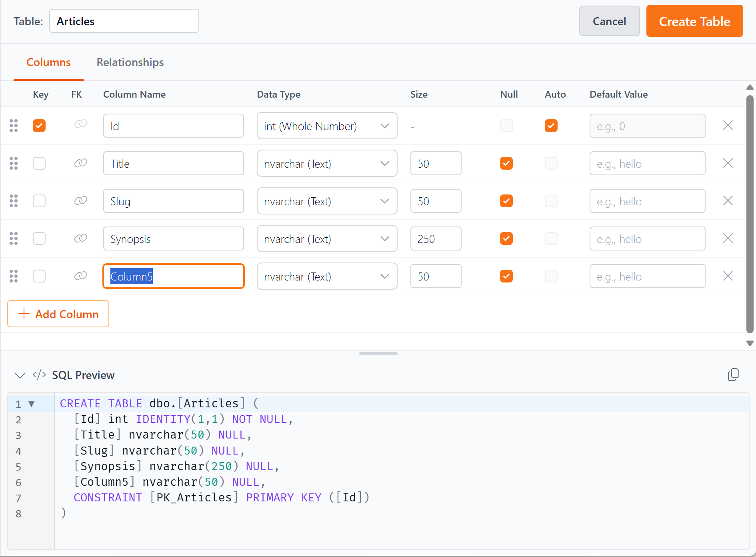Delete the Synopsis column row
The width and height of the screenshot is (756, 557).
728,238
